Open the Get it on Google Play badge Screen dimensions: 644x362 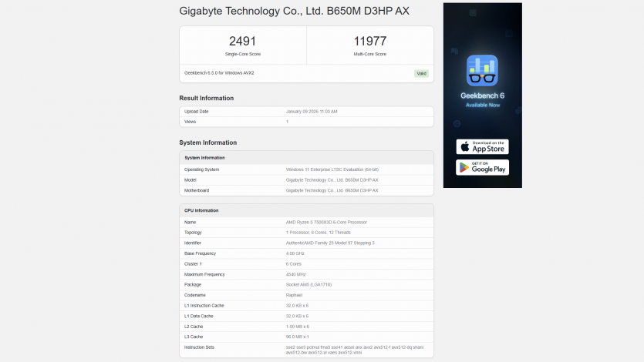[x=482, y=167]
